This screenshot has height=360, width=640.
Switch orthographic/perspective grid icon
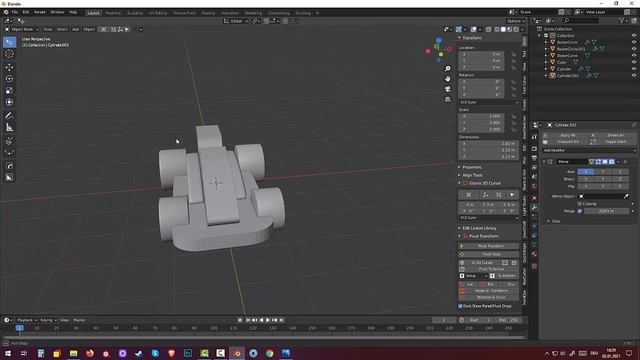click(x=448, y=99)
